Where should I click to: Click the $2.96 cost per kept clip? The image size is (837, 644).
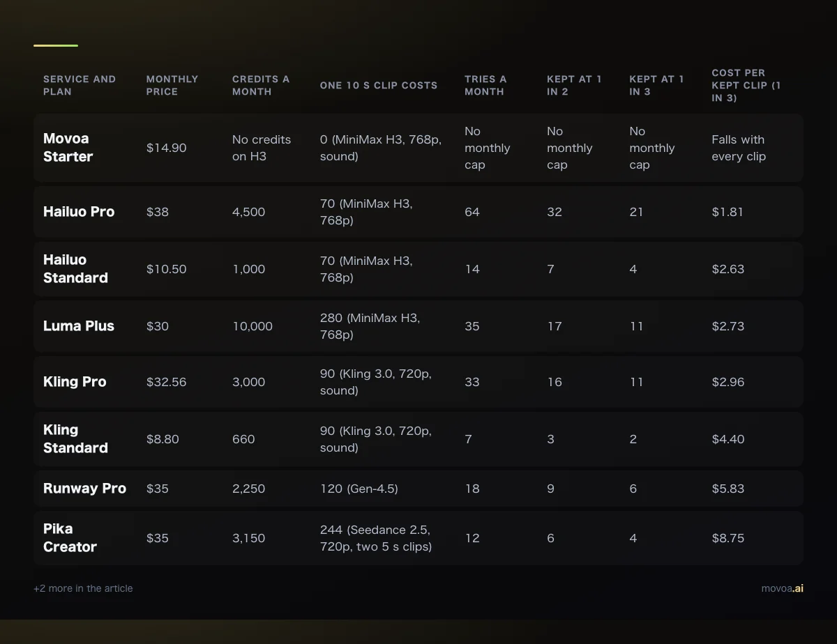pyautogui.click(x=728, y=382)
